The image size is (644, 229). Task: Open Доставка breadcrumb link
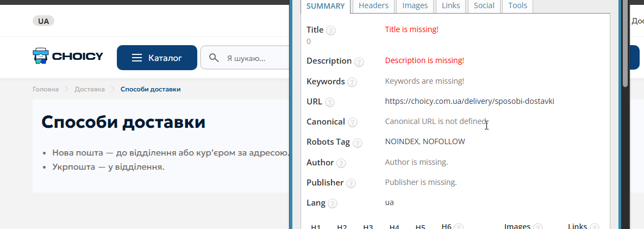coord(90,89)
